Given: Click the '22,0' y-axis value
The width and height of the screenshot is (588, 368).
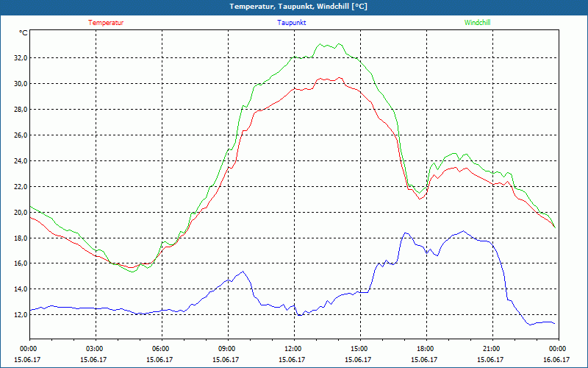Looking at the screenshot, I should pos(21,186).
